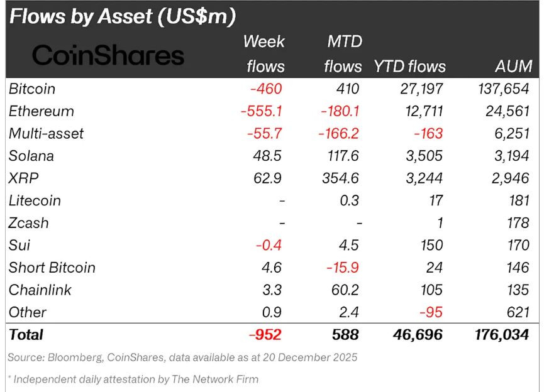The height and width of the screenshot is (392, 549).
Task: Click the Bloomberg, CoinShares source note
Action: click(x=182, y=357)
